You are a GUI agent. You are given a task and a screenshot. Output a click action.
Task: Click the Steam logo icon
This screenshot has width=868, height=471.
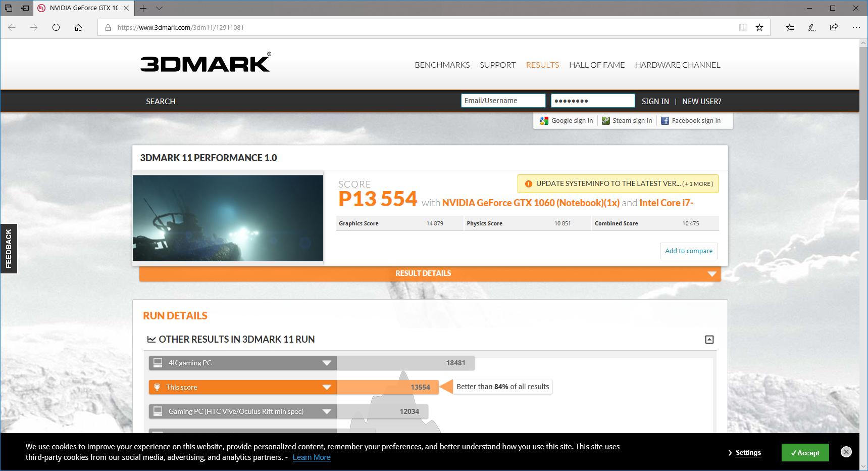[x=606, y=121]
